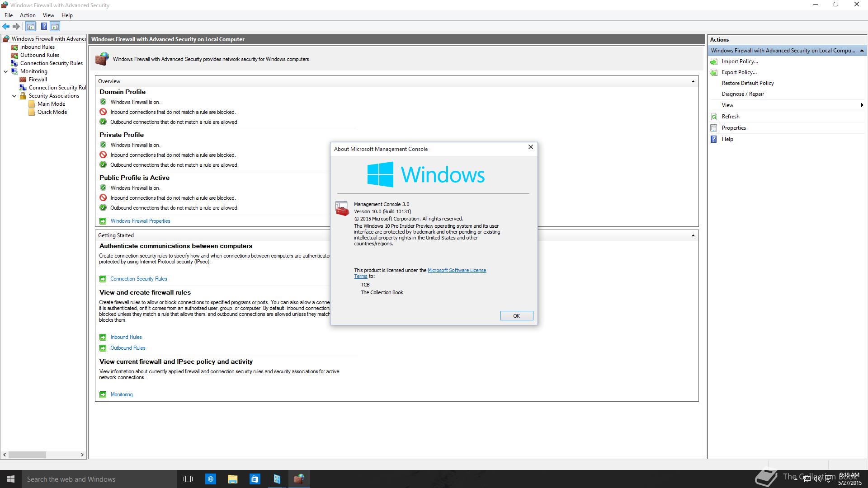Toggle Show/Hide Console Tree toolbar icon

[x=31, y=26]
